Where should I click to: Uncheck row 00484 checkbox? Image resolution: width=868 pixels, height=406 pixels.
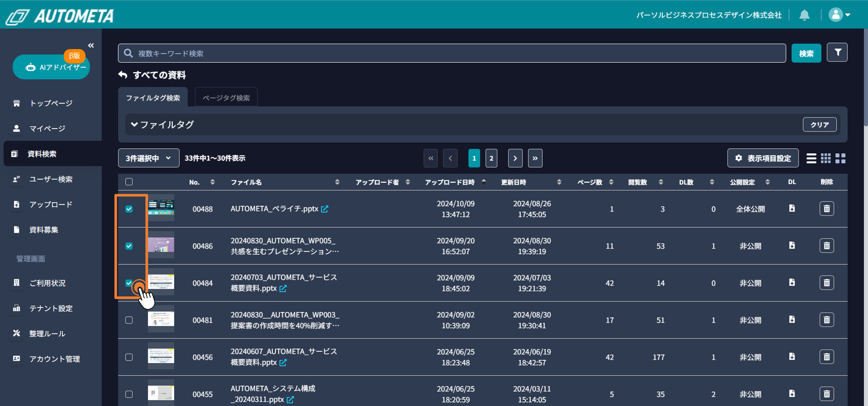pos(129,283)
